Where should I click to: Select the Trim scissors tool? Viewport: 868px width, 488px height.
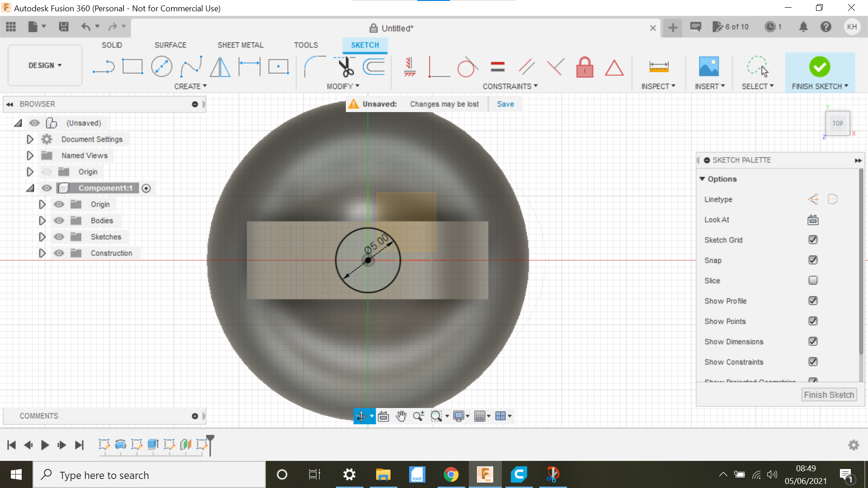tap(344, 66)
